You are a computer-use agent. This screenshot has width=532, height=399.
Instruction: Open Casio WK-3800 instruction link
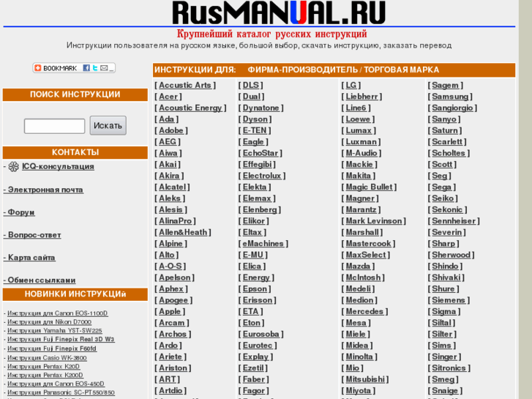(x=47, y=357)
